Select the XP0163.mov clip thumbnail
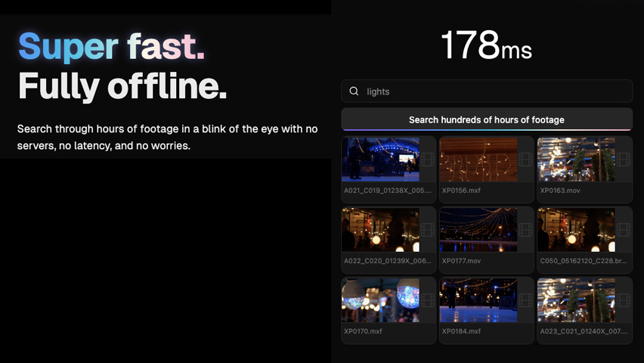This screenshot has height=363, width=644. coord(576,159)
